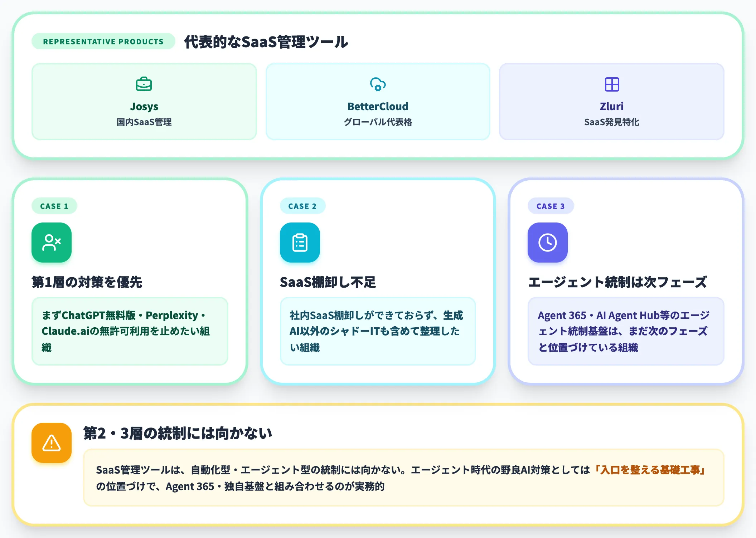Select the REPRESENTATIVE PRODUCTS badge
756x538 pixels.
tap(103, 41)
